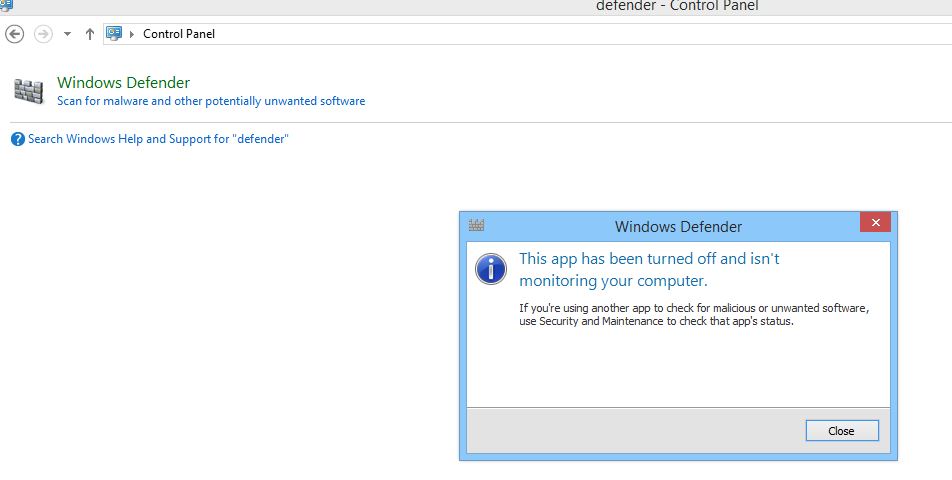
Task: Click the 'defender - Control Panel' window title
Action: pyautogui.click(x=678, y=6)
